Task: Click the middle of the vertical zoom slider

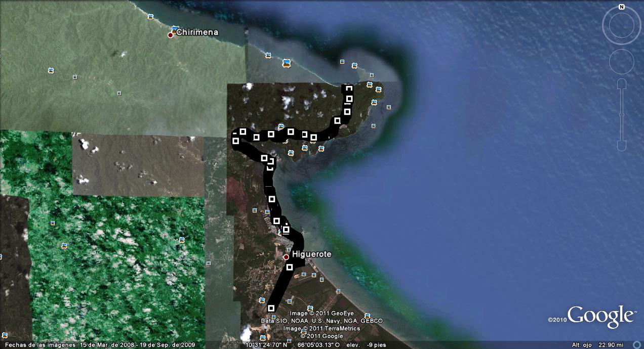Action: (622, 115)
